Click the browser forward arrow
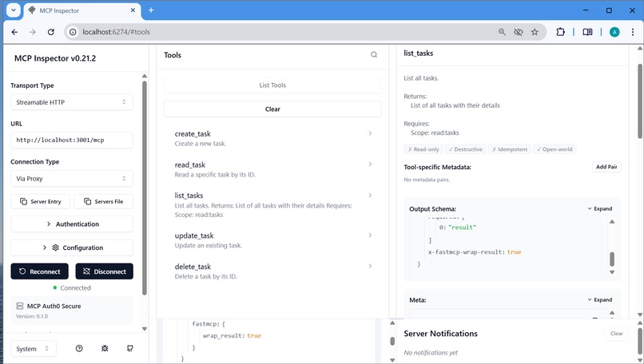644x364 pixels. click(x=33, y=32)
